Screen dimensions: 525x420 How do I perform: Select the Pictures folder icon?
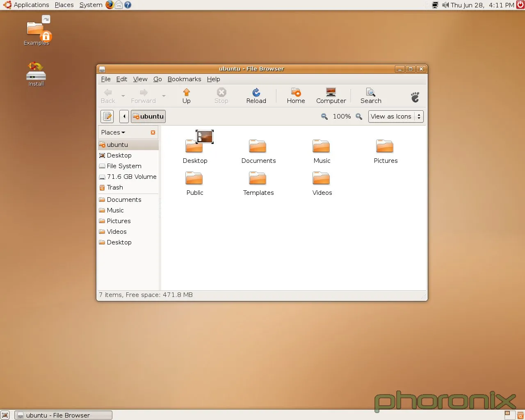point(385,146)
